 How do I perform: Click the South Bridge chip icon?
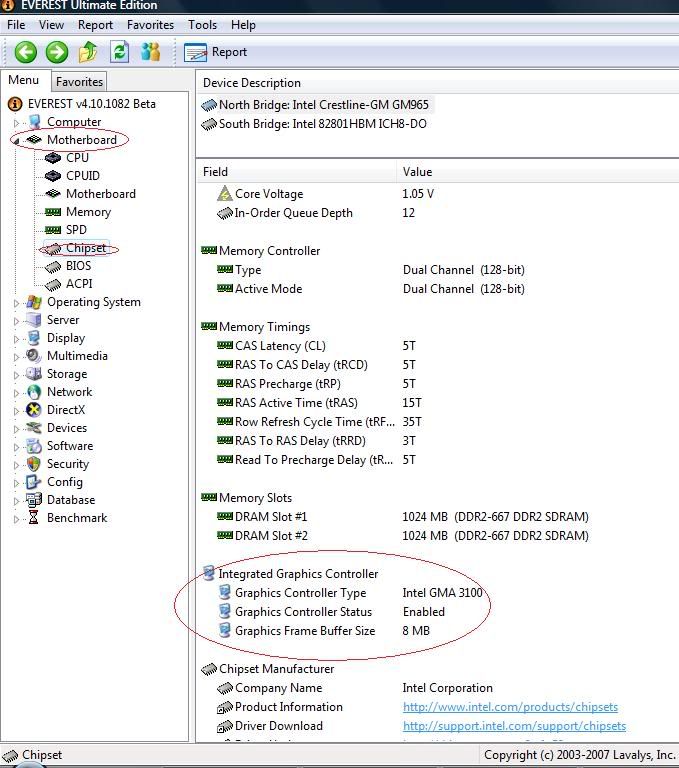pos(209,124)
